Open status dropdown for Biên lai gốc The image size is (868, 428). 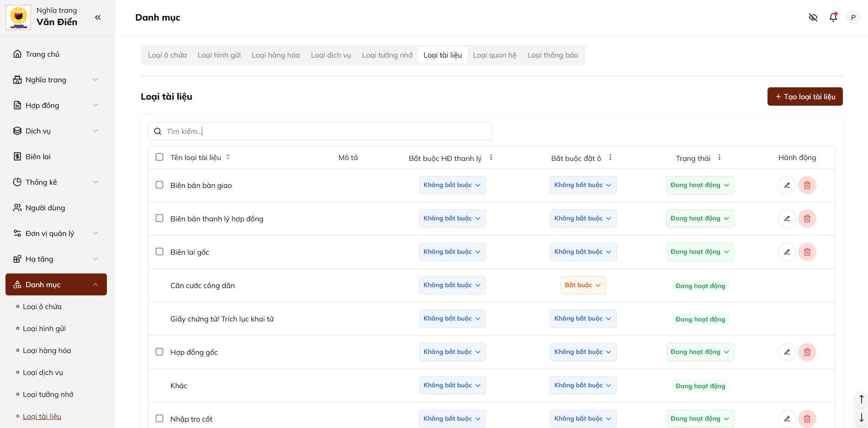click(x=700, y=252)
